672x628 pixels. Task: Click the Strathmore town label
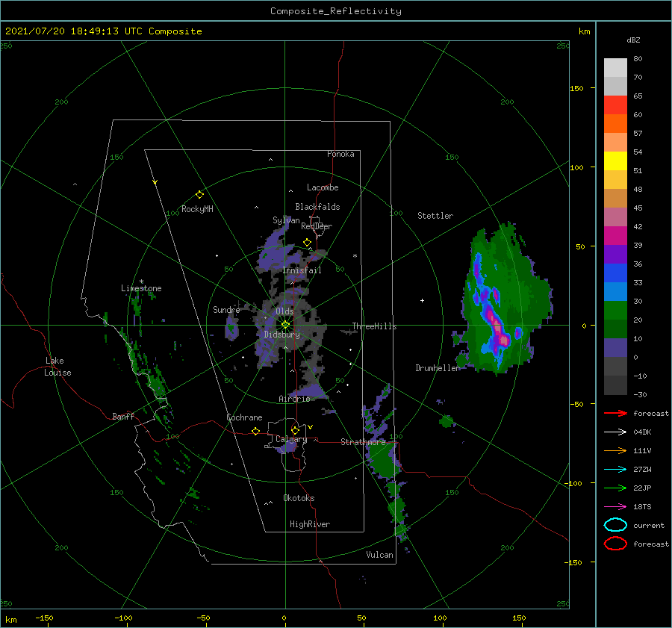(x=363, y=441)
